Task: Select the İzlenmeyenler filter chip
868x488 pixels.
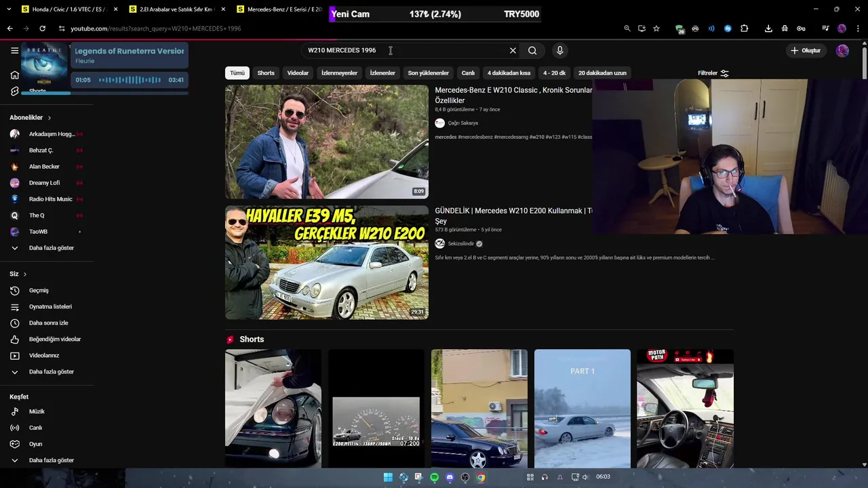Action: [339, 73]
